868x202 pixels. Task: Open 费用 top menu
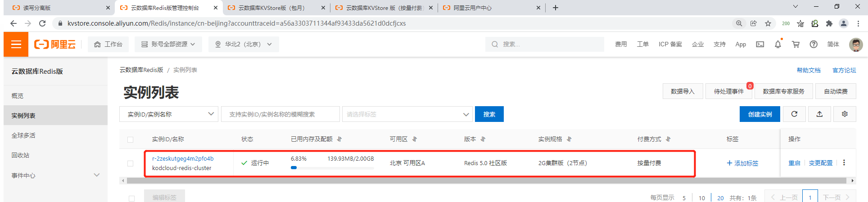coord(621,44)
